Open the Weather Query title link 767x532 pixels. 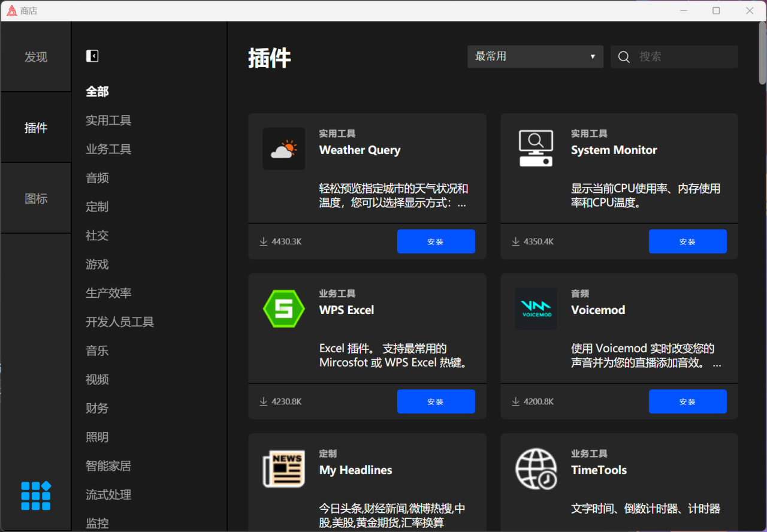[360, 150]
